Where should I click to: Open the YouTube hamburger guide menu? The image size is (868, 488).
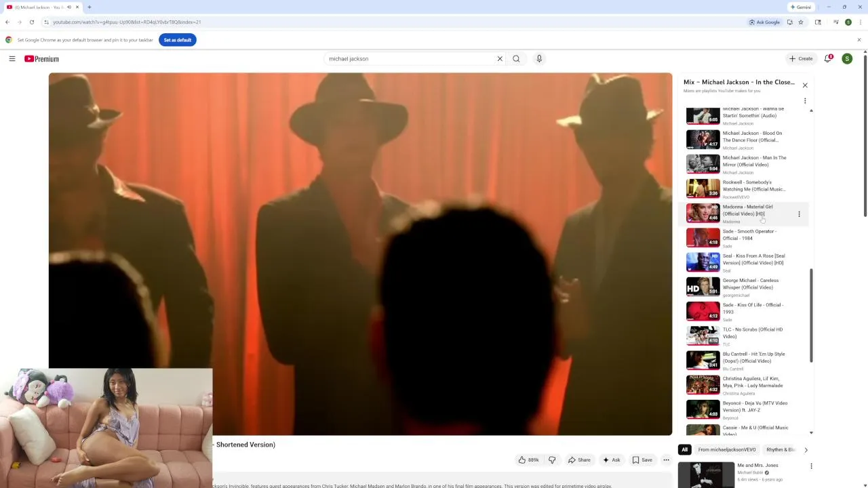point(12,59)
